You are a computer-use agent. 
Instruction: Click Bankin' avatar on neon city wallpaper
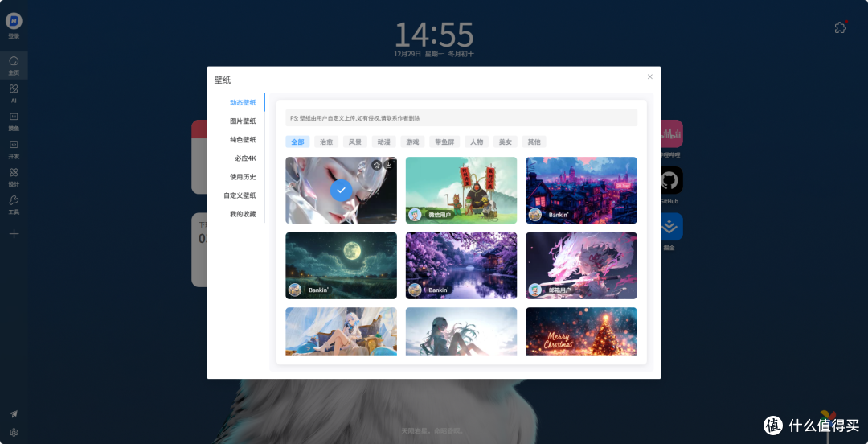tap(534, 215)
